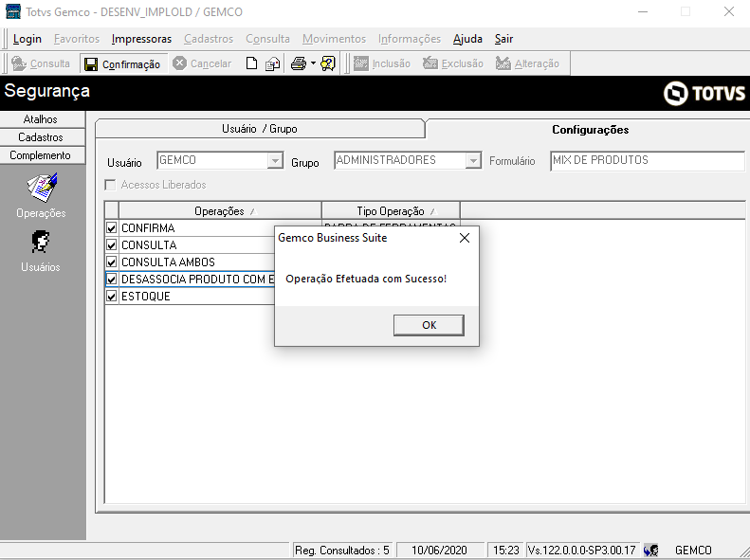Image resolution: width=750 pixels, height=560 pixels.
Task: Minimize the Totvs Gemco window
Action: tap(643, 11)
